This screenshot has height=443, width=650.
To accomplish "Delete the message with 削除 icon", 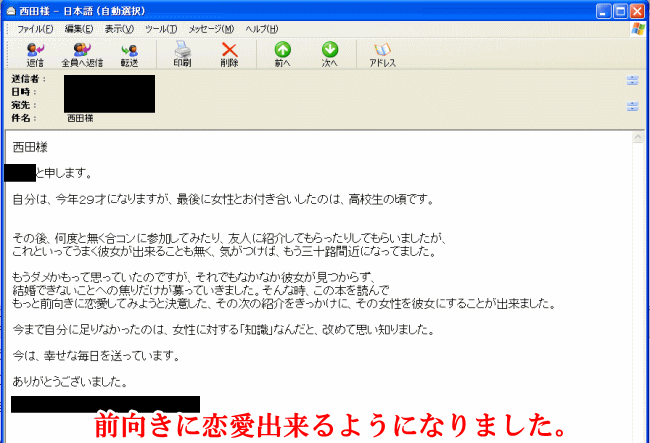I will click(230, 53).
